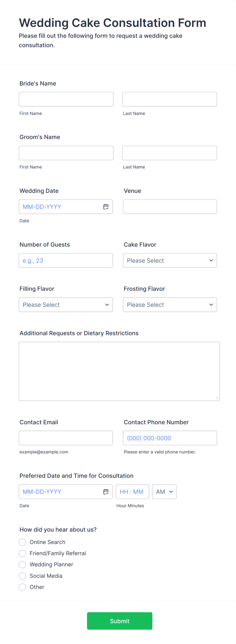Open the consultation date calendar icon
Viewport: 236px width, 644px height.
106,492
